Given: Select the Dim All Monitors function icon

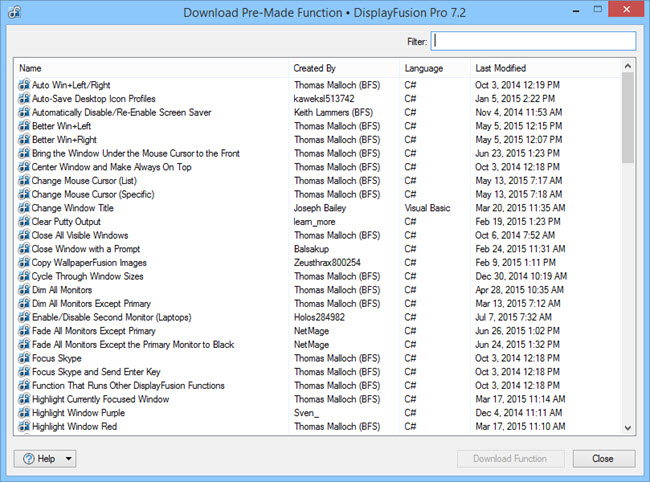Looking at the screenshot, I should pyautogui.click(x=24, y=290).
